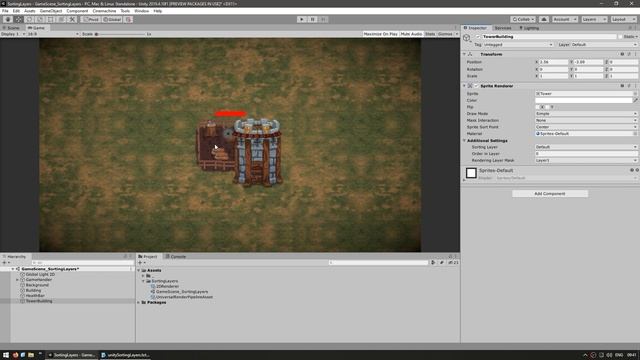
Task: Select the Transform tool in toolbar
Action: coord(61,19)
